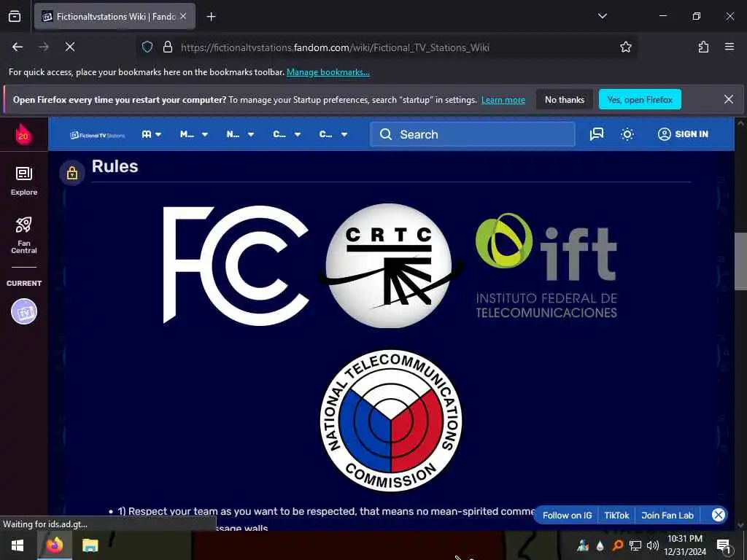Click the FCC logo image
Image resolution: width=747 pixels, height=560 pixels.
click(236, 265)
